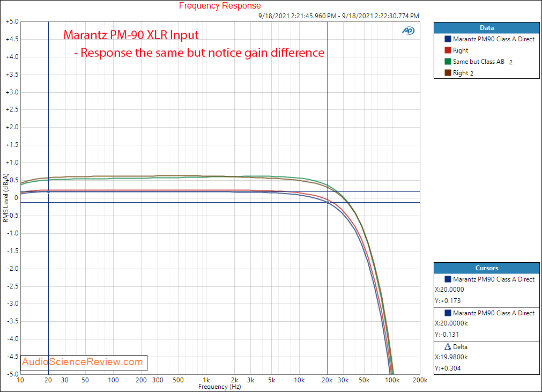This screenshot has height=392, width=542.
Task: Click the Delta triangle icon in Cursors panel
Action: pos(448,346)
